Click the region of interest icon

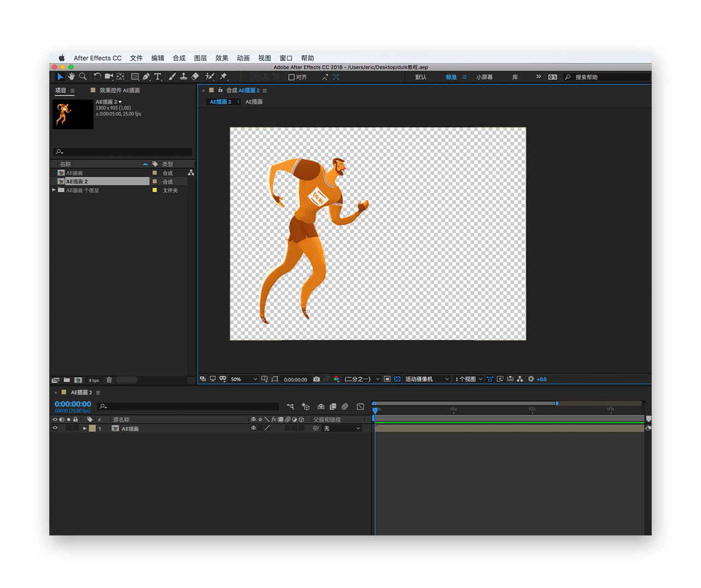[387, 379]
